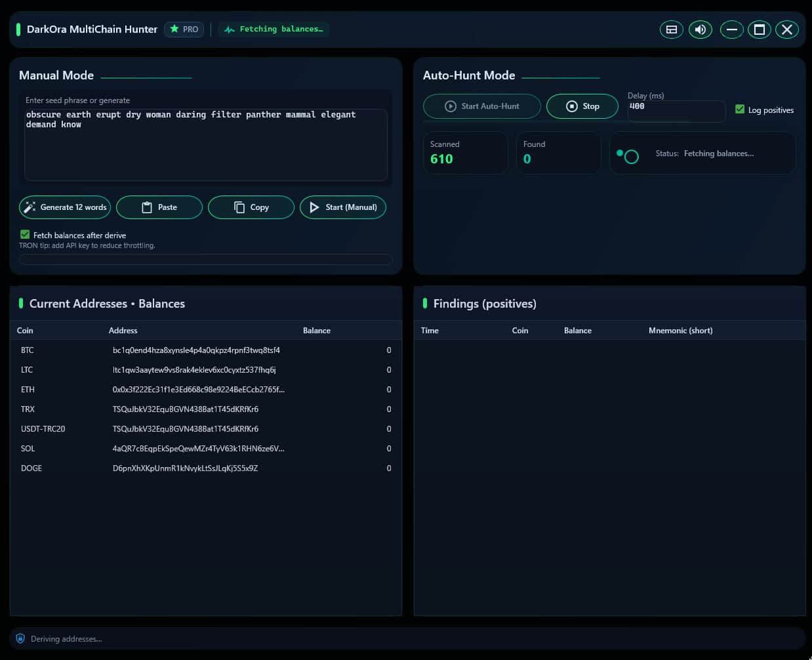The image size is (812, 660).
Task: Click the Mnemonic (short) column header
Action: (x=680, y=331)
